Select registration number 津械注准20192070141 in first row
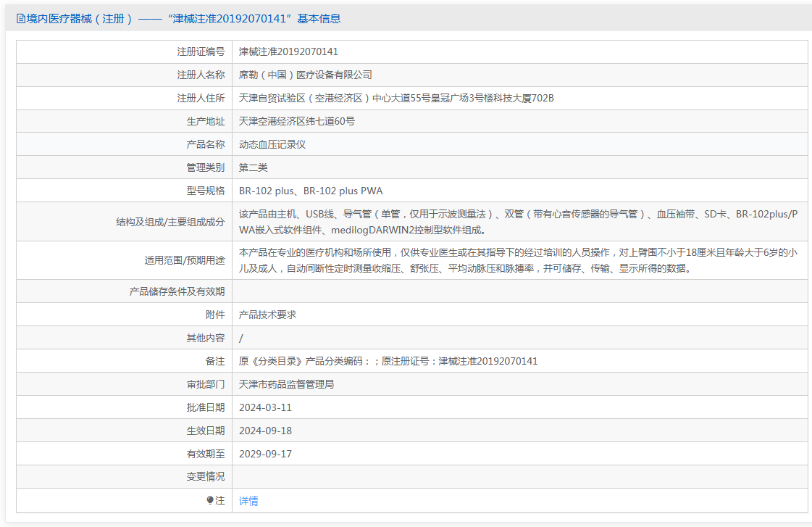 (288, 51)
